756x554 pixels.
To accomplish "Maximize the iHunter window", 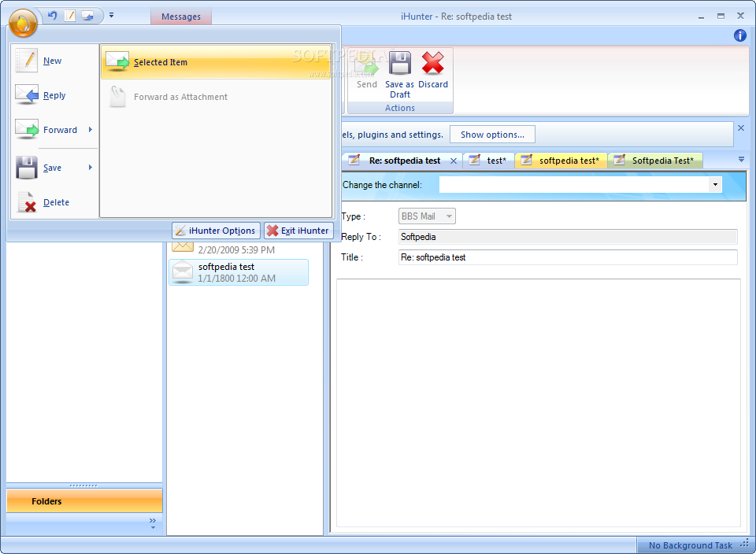I will click(x=721, y=17).
